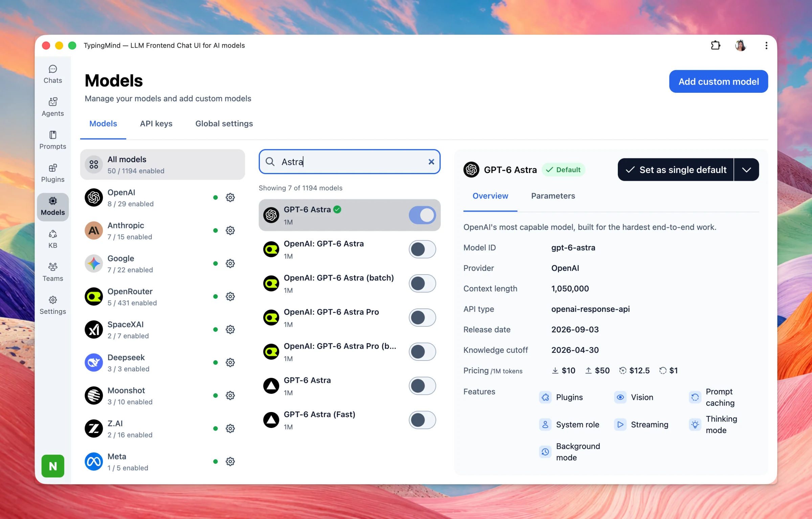Open the Chats sidebar section

point(53,74)
